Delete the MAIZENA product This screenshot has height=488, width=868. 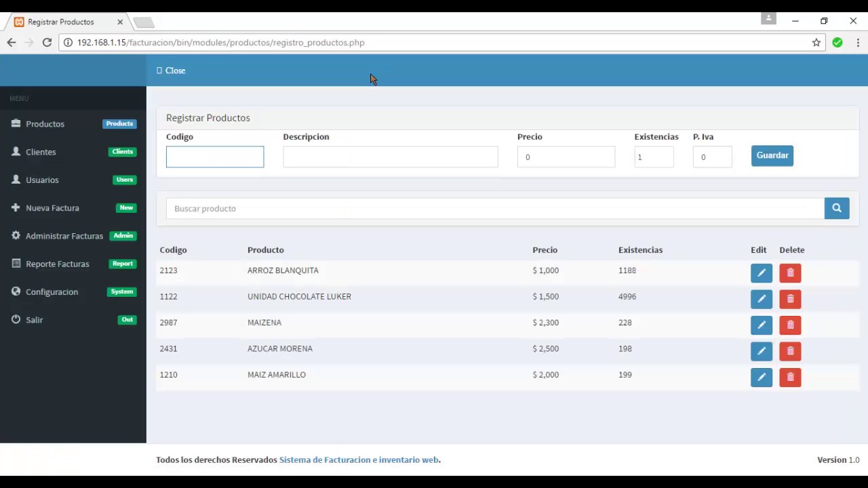coord(790,325)
